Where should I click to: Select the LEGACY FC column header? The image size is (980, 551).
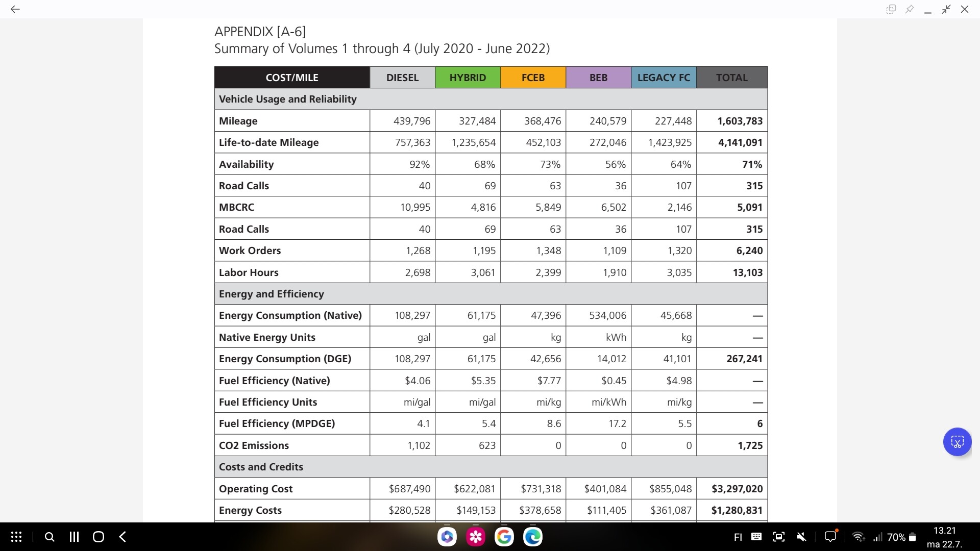pyautogui.click(x=664, y=78)
